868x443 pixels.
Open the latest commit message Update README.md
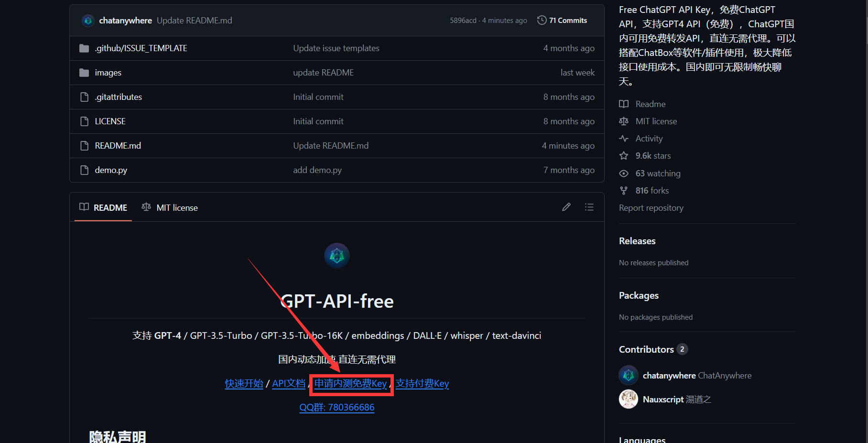click(195, 21)
